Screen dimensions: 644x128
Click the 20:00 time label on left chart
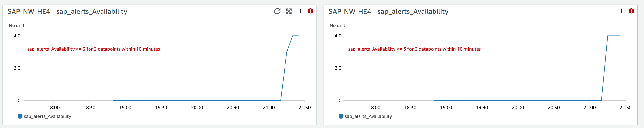point(197,108)
